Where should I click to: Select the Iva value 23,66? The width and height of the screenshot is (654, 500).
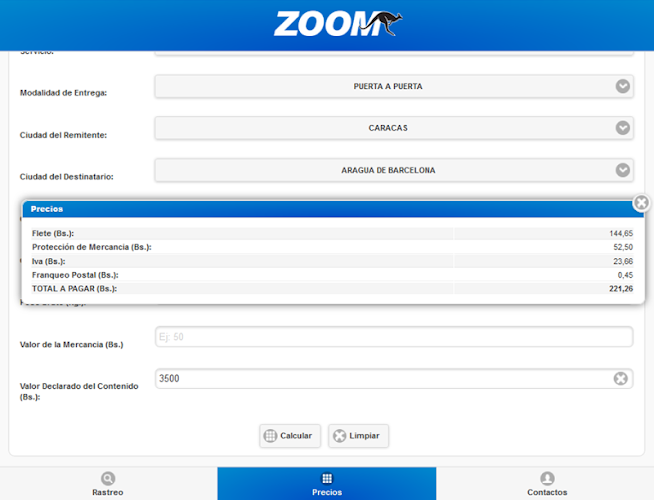623,261
